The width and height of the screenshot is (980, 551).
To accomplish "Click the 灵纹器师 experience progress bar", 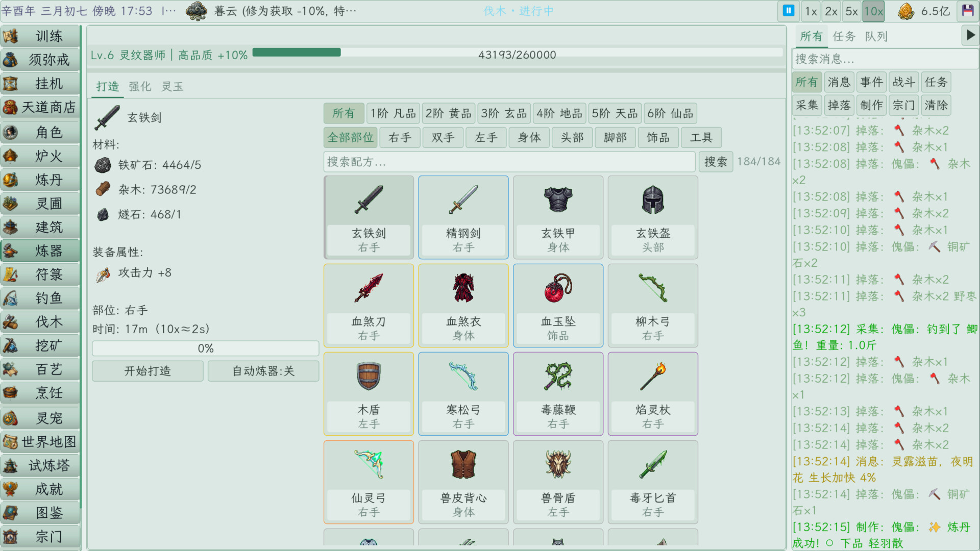I will point(518,53).
